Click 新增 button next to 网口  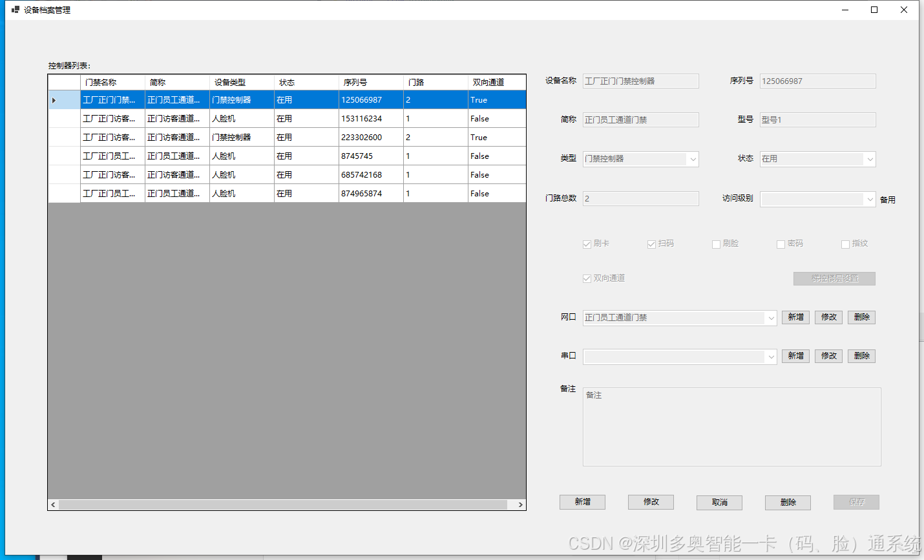coord(795,317)
